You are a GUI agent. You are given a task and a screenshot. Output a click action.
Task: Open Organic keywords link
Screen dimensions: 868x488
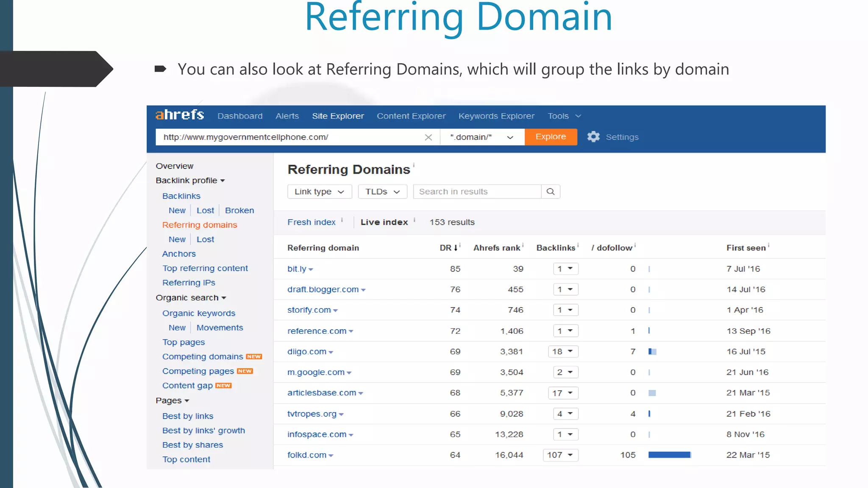click(x=199, y=313)
